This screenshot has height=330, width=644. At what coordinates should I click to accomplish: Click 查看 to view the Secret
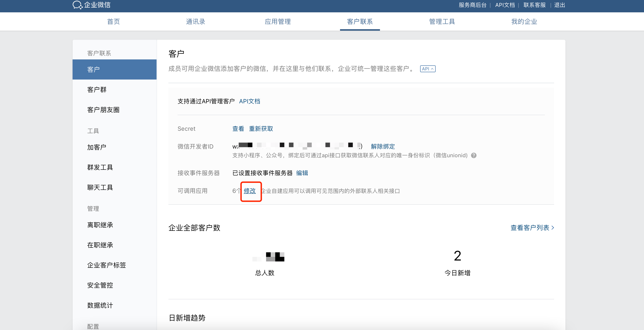pyautogui.click(x=238, y=129)
